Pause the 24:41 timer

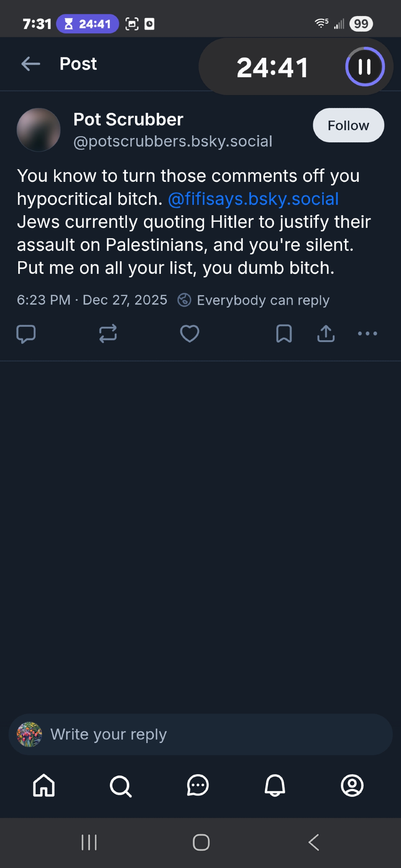tap(365, 67)
